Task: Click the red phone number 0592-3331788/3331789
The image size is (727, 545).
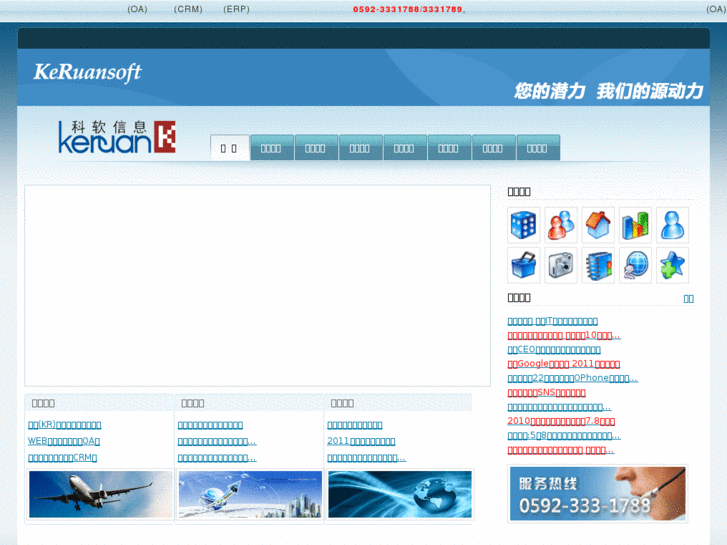Action: 408,9
